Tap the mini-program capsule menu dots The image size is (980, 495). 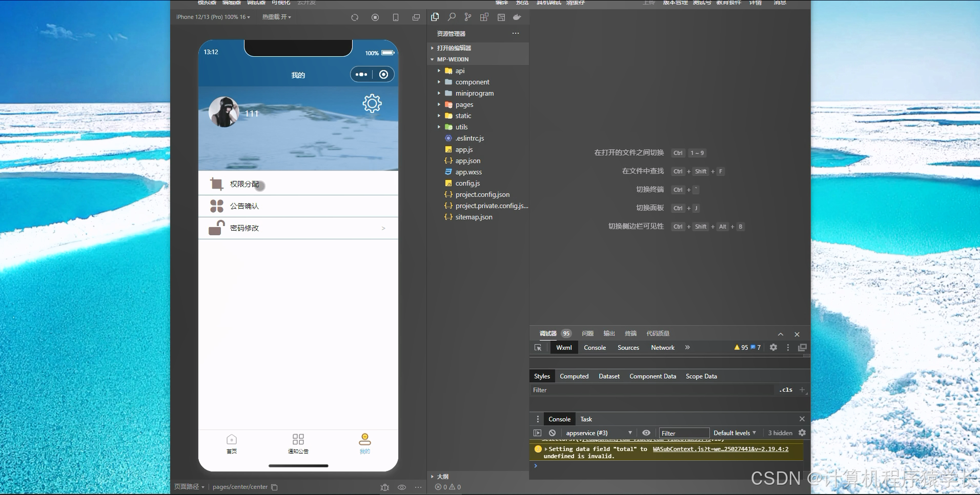coord(361,74)
